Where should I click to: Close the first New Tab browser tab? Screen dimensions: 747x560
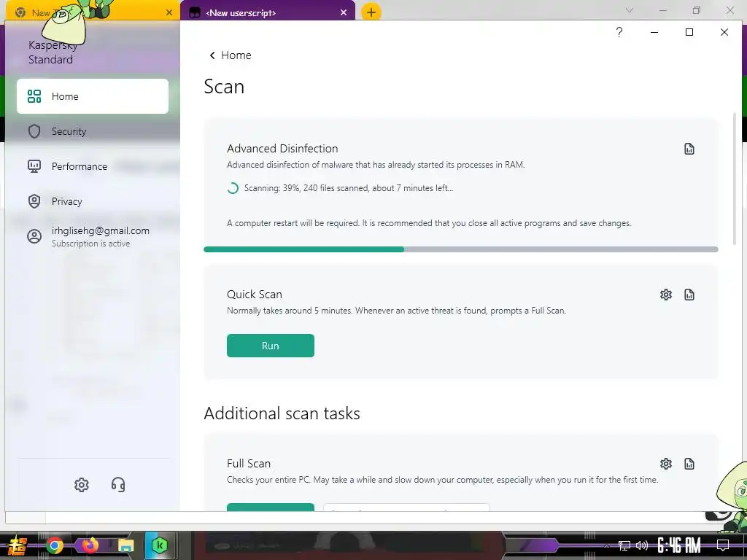(x=169, y=13)
